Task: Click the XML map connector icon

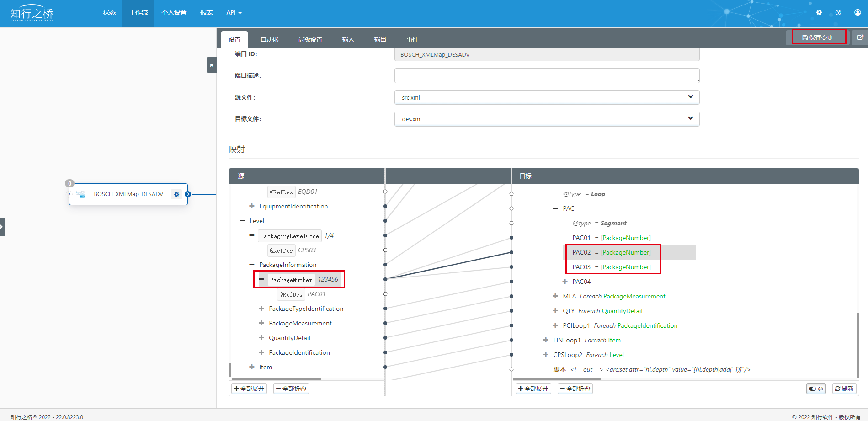Action: tap(81, 194)
